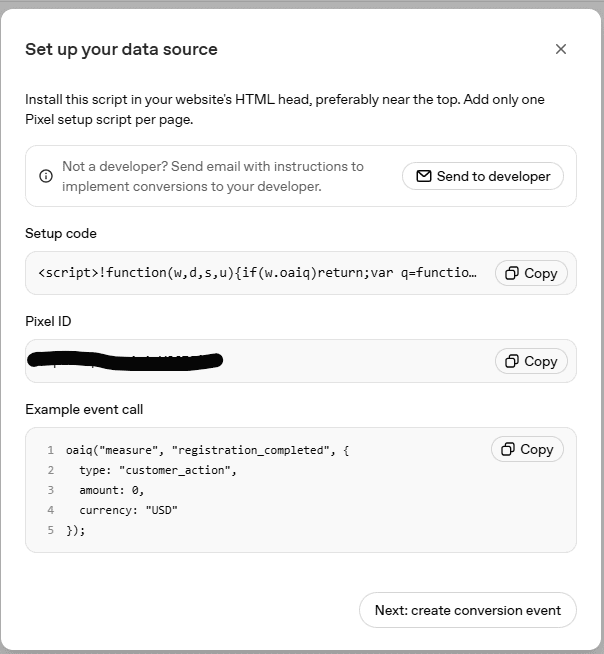Copy the Setup code script

tap(531, 273)
